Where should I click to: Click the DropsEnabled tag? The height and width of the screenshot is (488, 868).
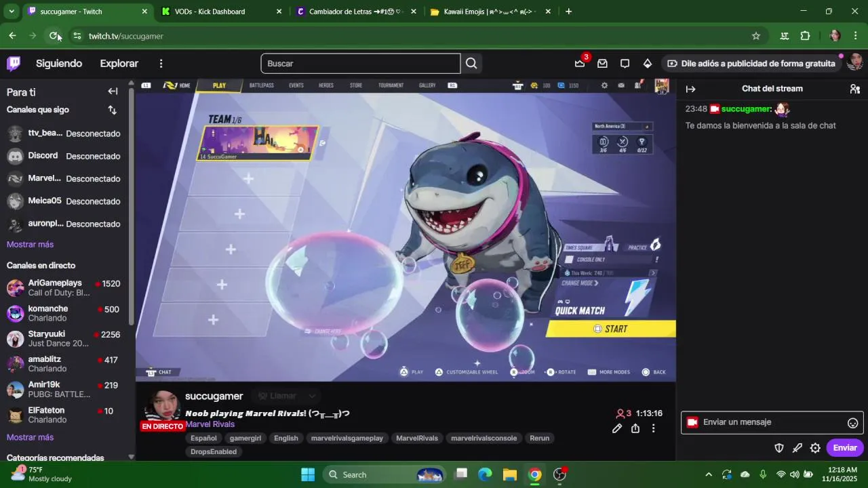[x=214, y=452]
